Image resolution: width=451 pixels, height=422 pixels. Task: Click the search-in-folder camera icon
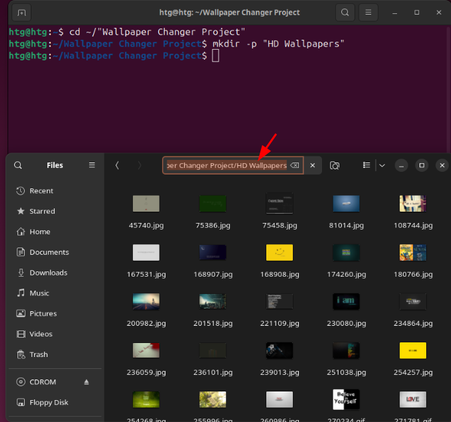point(334,165)
